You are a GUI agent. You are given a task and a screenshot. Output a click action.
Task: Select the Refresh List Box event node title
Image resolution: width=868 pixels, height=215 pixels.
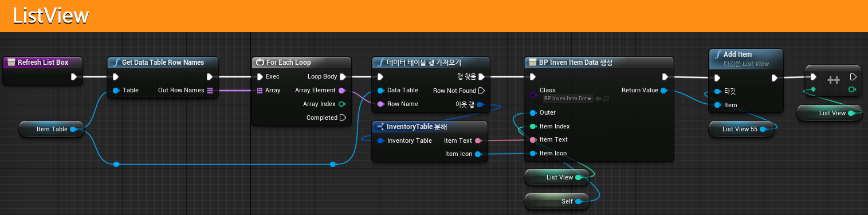[43, 62]
